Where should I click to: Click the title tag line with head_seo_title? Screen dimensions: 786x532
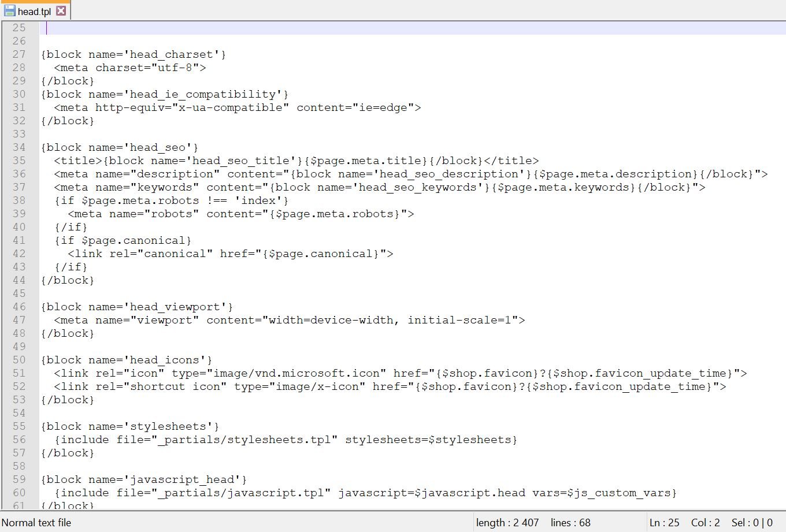(x=296, y=161)
